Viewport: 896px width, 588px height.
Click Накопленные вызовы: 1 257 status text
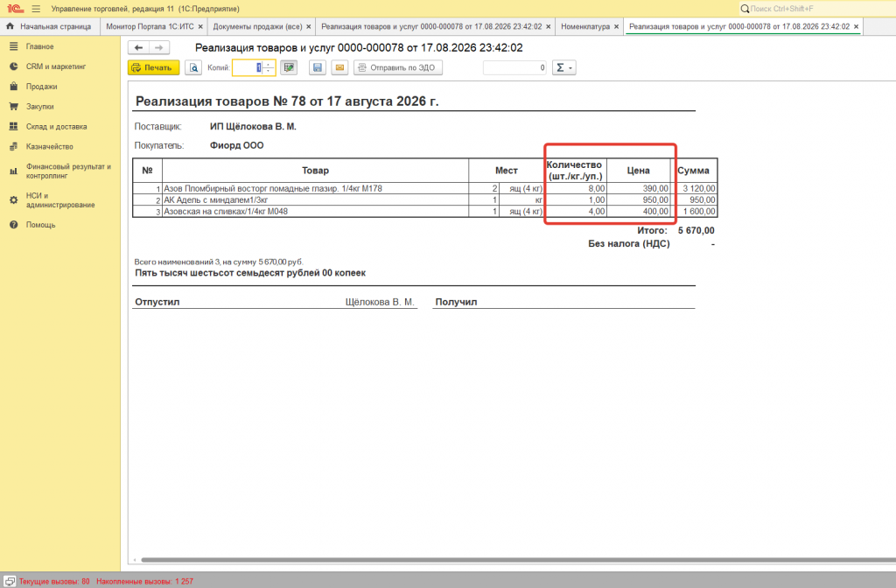point(144,581)
